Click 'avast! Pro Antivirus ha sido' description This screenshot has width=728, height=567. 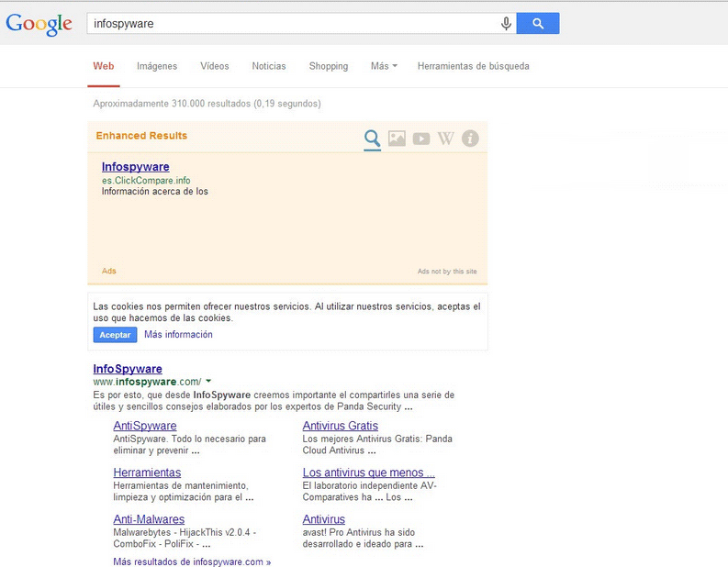(363, 539)
